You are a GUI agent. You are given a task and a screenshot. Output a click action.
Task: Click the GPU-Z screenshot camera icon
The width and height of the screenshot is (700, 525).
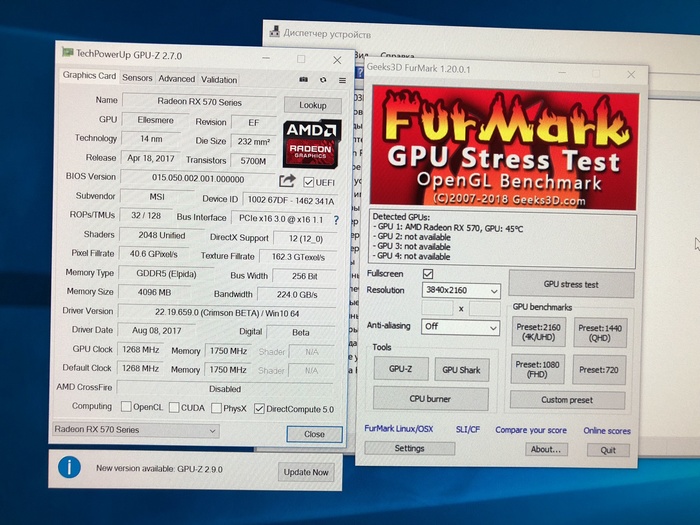(304, 80)
